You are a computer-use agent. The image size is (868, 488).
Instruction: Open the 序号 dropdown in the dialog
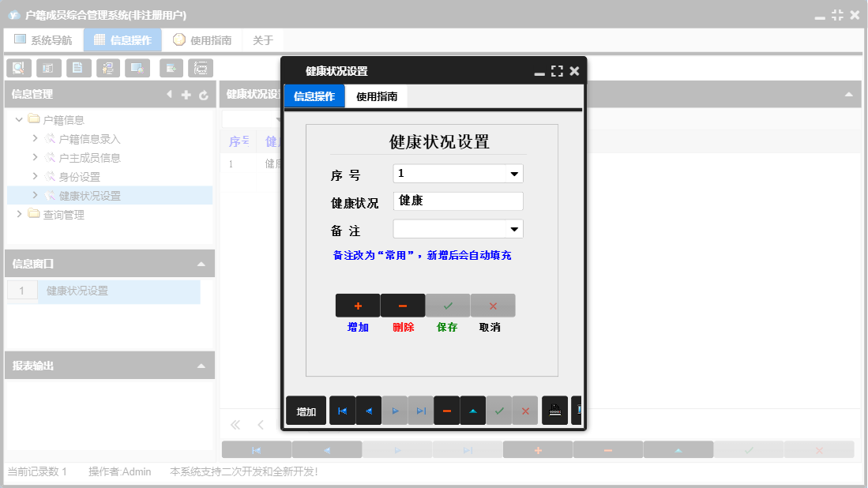tap(514, 173)
